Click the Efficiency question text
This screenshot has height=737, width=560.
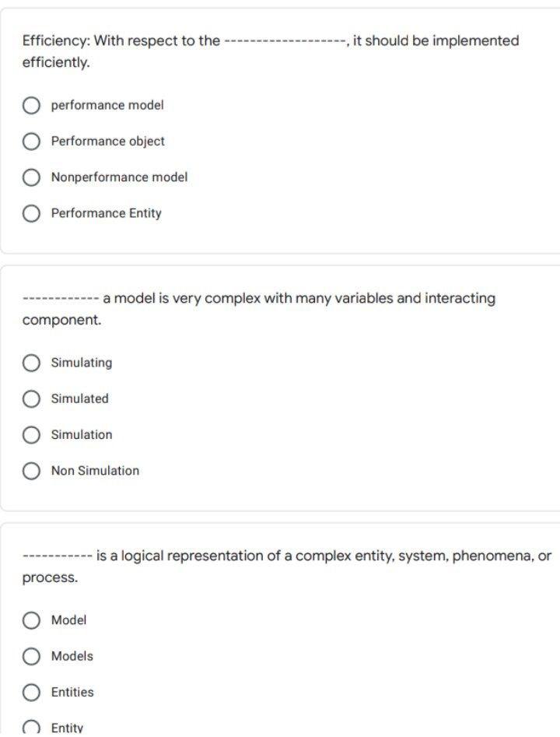tap(269, 50)
